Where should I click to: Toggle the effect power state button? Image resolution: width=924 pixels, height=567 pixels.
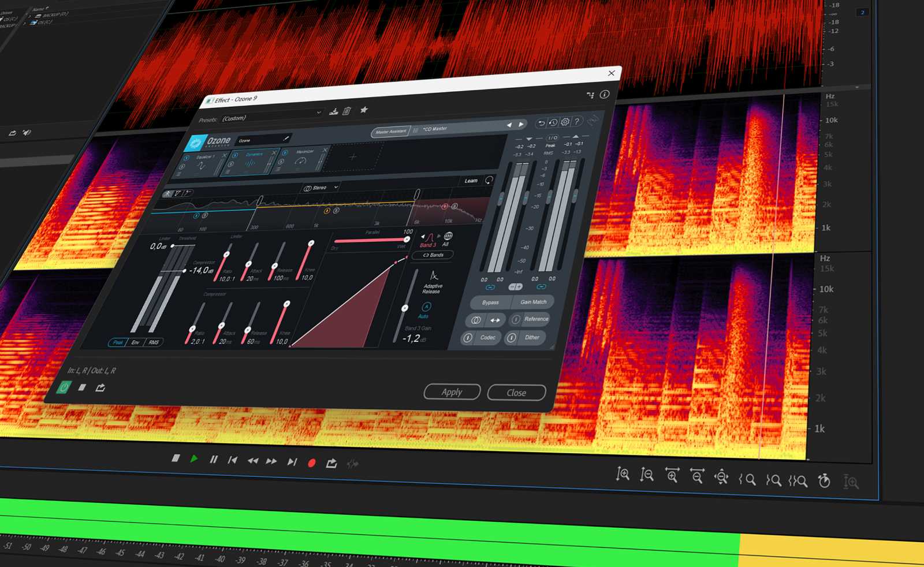pos(64,387)
